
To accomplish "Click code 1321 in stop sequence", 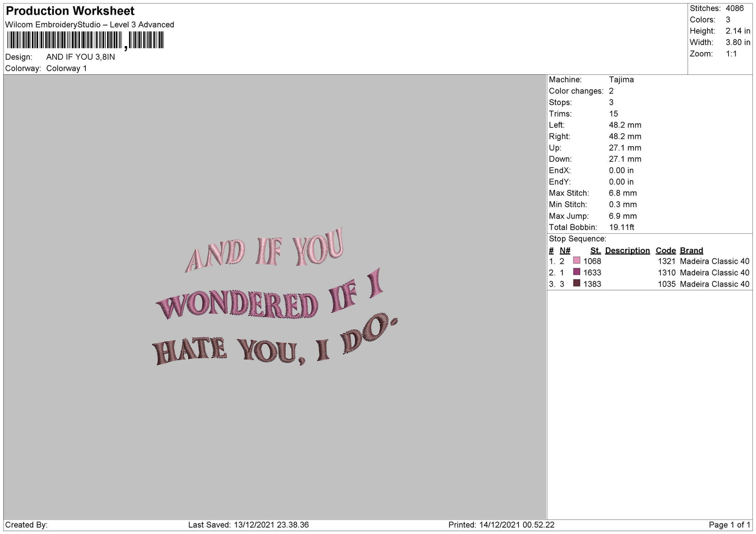I will [667, 261].
